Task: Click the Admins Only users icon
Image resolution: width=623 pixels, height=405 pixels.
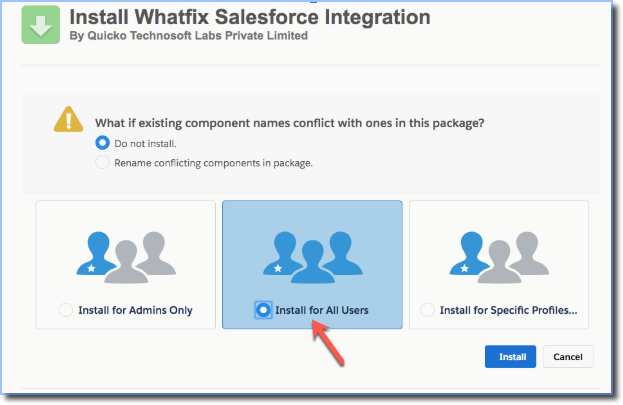Action: (x=126, y=257)
